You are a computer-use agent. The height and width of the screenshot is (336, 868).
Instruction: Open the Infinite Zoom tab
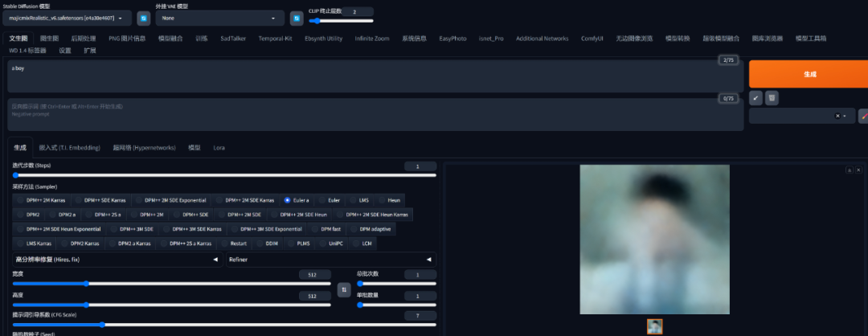(x=372, y=39)
